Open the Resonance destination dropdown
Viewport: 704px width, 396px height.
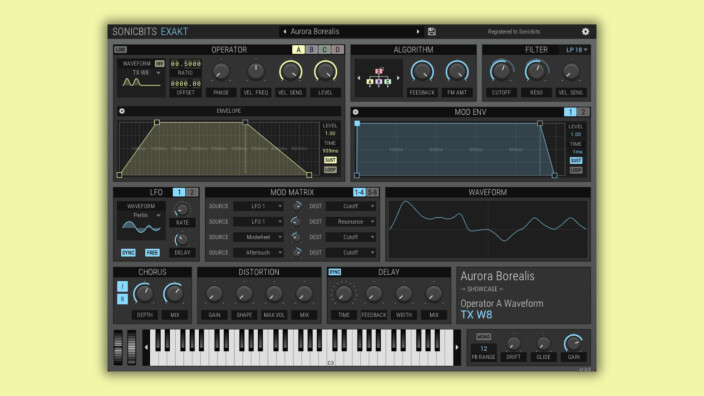(x=351, y=222)
